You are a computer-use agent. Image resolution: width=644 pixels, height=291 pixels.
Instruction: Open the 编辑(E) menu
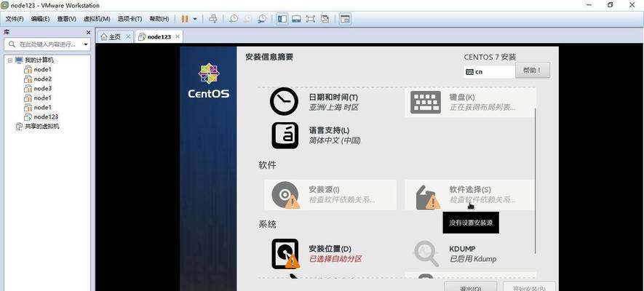click(40, 19)
